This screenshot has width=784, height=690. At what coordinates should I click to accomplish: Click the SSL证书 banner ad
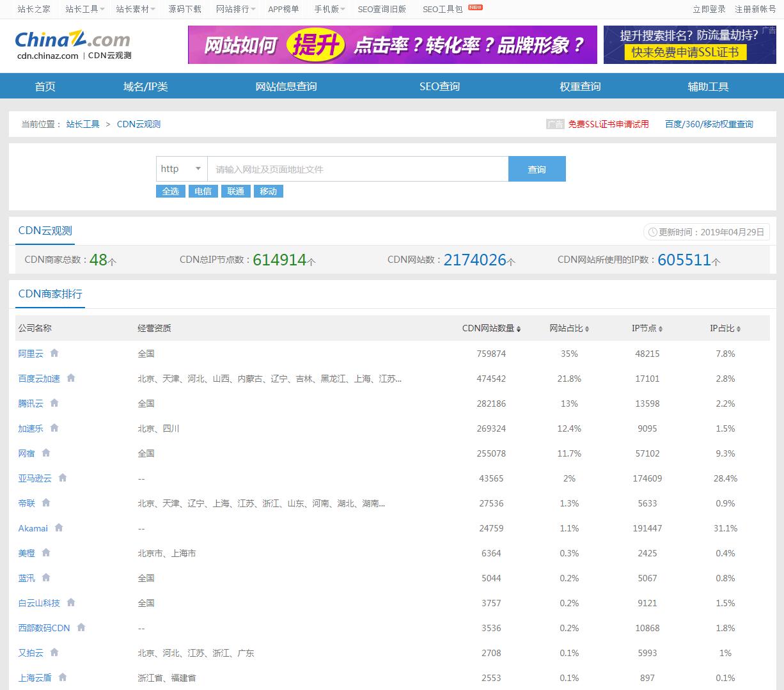coord(690,45)
